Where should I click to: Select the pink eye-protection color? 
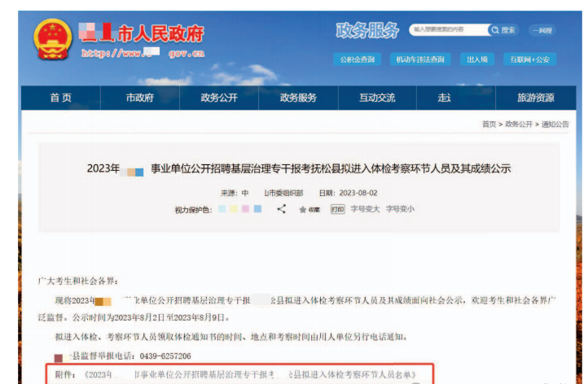click(x=245, y=209)
